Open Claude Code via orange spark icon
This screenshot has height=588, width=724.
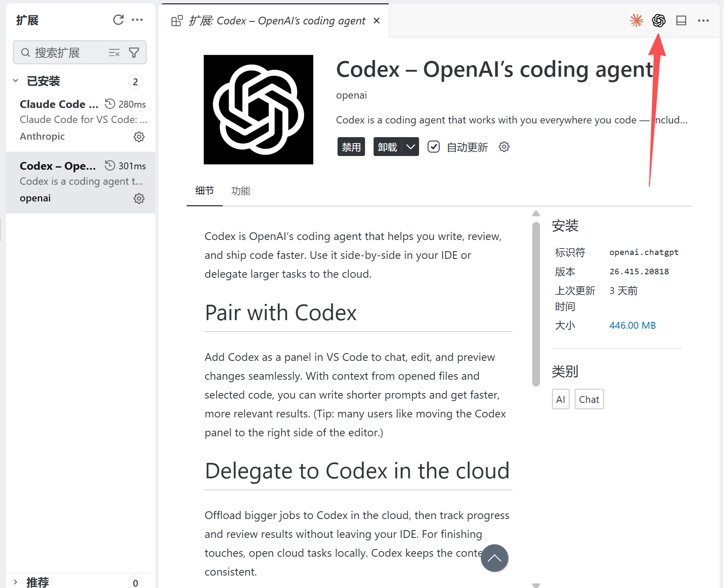click(x=637, y=20)
